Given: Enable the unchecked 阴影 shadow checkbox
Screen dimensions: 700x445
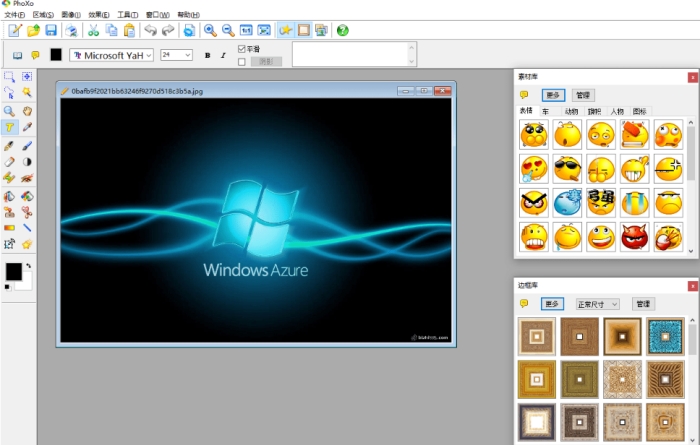Looking at the screenshot, I should 241,62.
